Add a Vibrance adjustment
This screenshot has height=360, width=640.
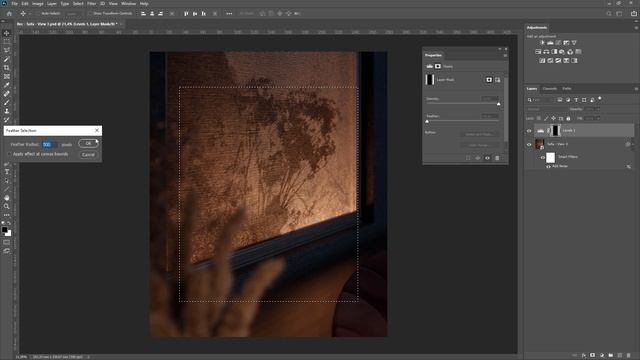[x=574, y=42]
